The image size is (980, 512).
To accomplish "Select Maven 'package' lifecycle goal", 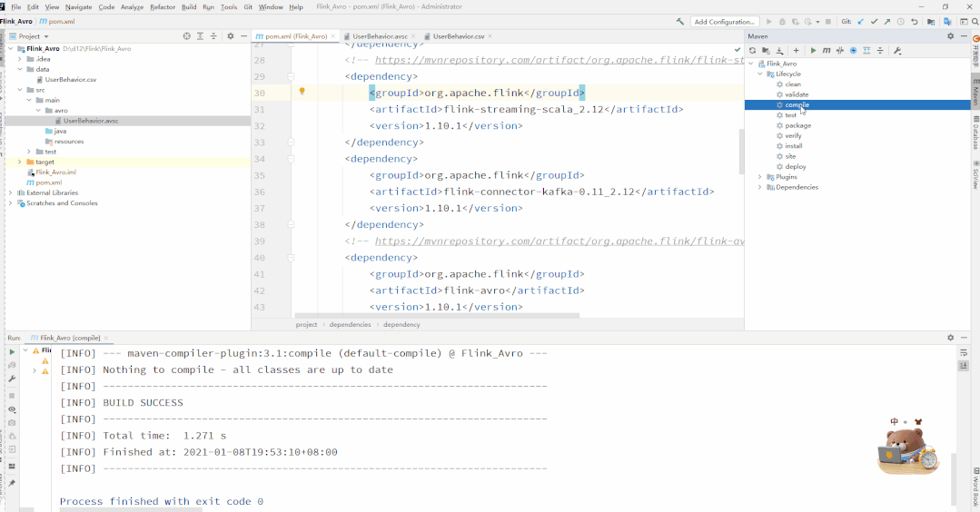I will (798, 125).
